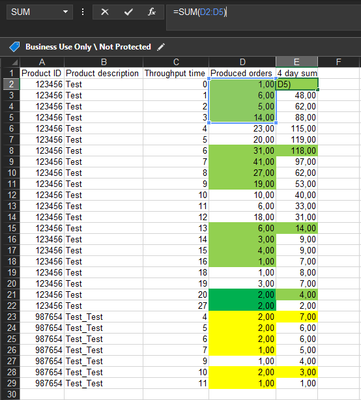Screen dimensions: 361x400
Task: Select column A header
Action: (x=42, y=62)
